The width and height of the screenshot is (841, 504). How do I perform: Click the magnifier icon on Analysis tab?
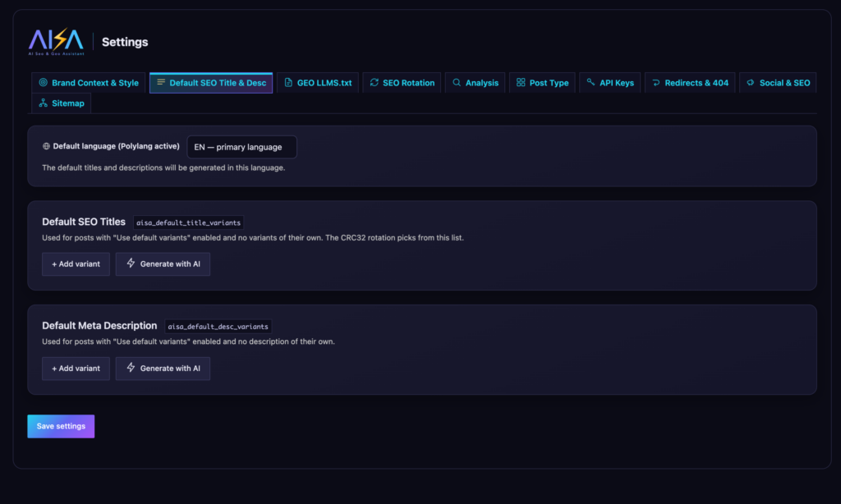click(x=457, y=83)
